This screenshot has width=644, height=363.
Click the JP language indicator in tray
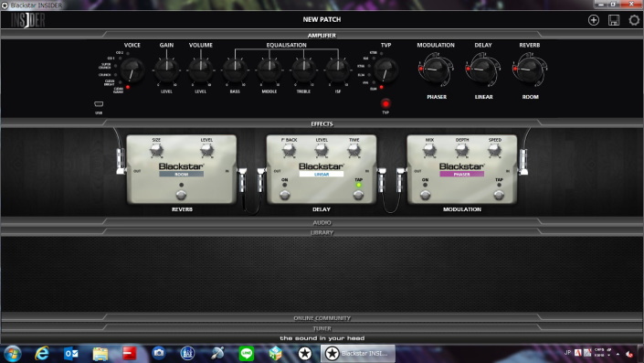point(567,353)
